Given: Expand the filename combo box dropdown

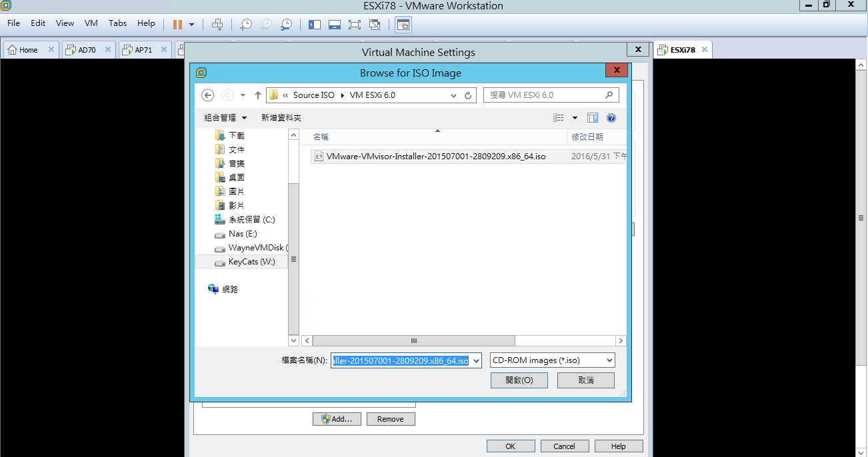Looking at the screenshot, I should (476, 360).
